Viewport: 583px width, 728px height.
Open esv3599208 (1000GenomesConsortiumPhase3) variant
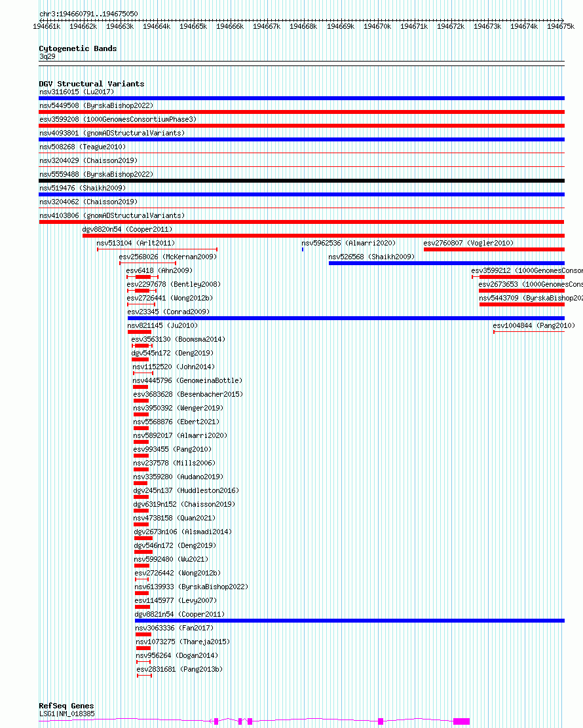coord(118,119)
